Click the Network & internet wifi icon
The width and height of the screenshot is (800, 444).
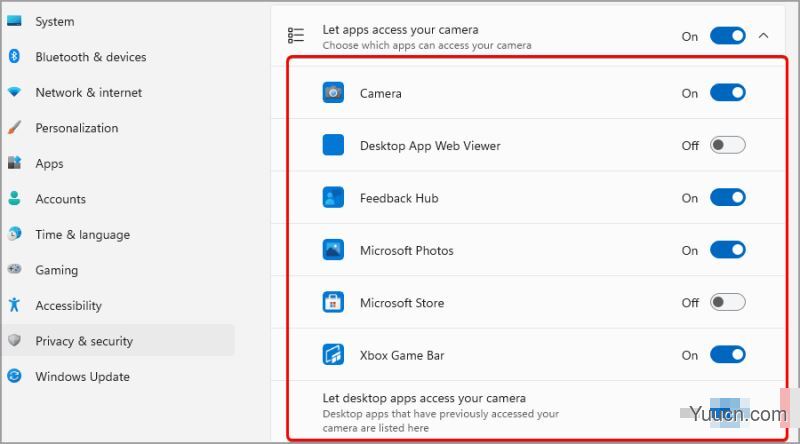pyautogui.click(x=14, y=92)
